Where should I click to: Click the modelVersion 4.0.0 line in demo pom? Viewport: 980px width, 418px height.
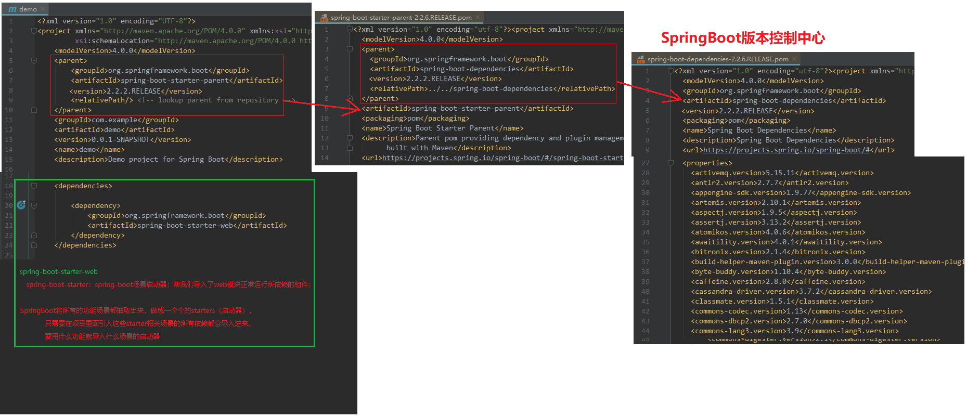point(125,50)
